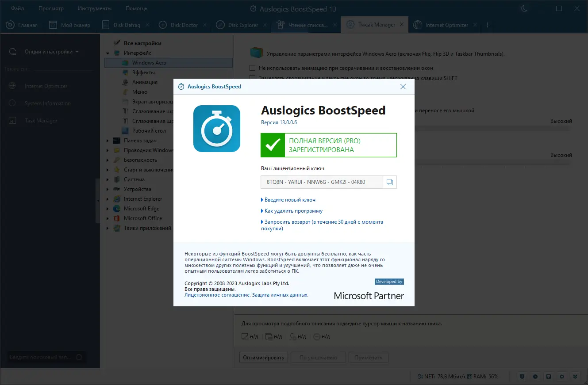The height and width of the screenshot is (385, 588).
Task: Select Меню in the tweak tree
Action: click(140, 92)
